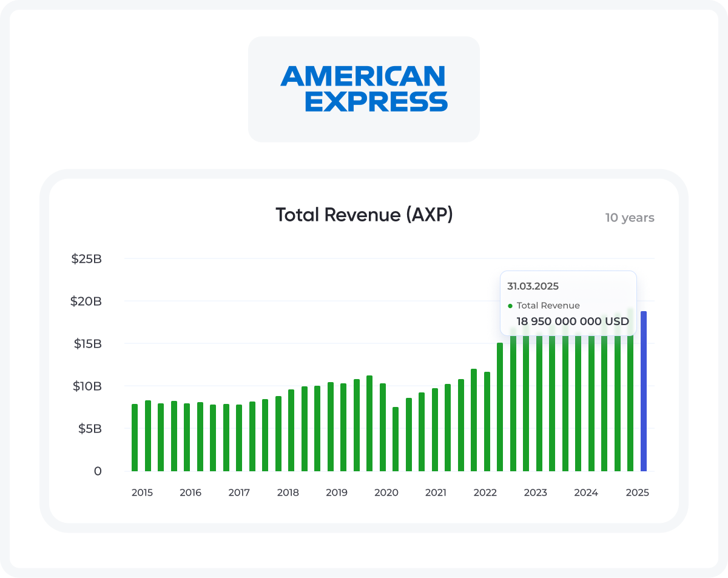Click the 2023 year label
The width and height of the screenshot is (728, 578).
(536, 492)
